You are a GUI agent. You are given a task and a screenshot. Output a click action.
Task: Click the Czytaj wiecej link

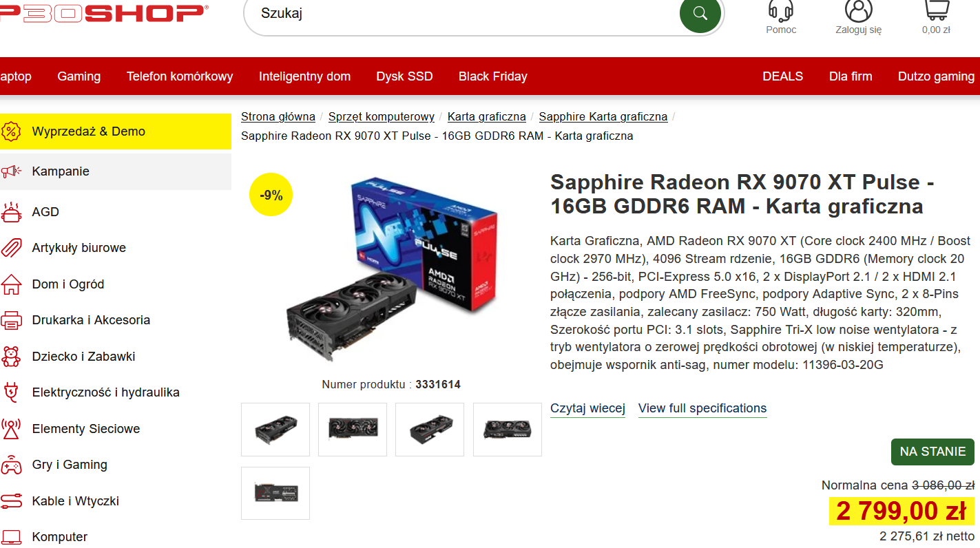587,408
